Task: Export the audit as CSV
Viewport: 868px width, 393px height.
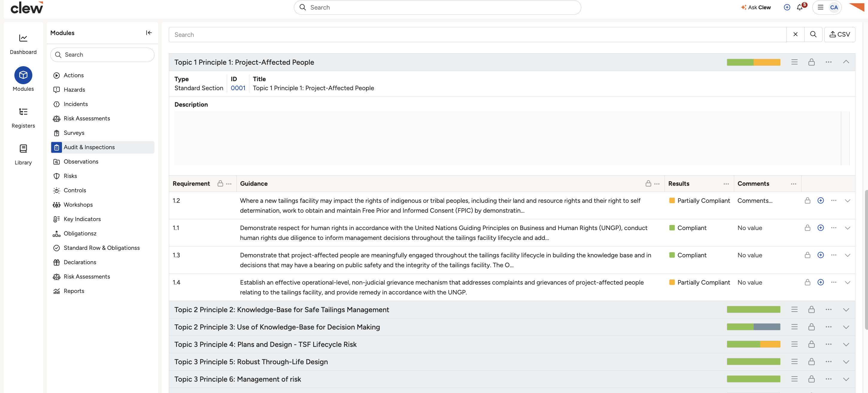Action: pos(839,34)
